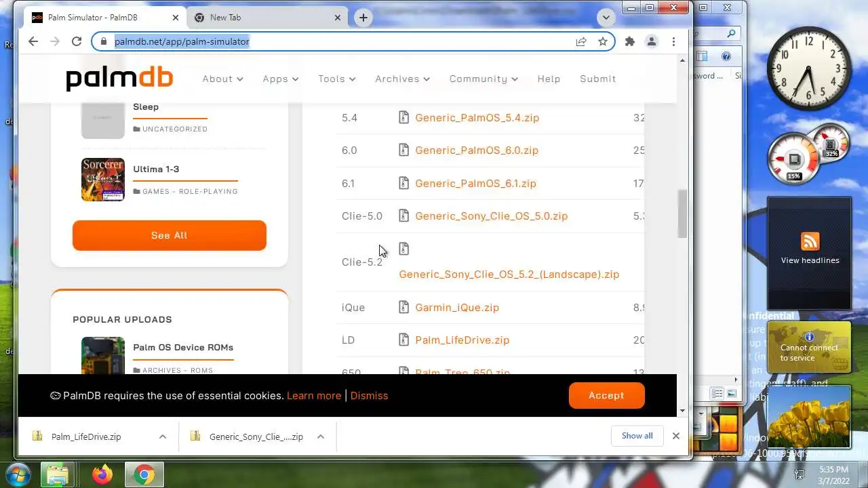This screenshot has width=868, height=488.
Task: Open a new tab with the plus button
Action: pos(363,18)
